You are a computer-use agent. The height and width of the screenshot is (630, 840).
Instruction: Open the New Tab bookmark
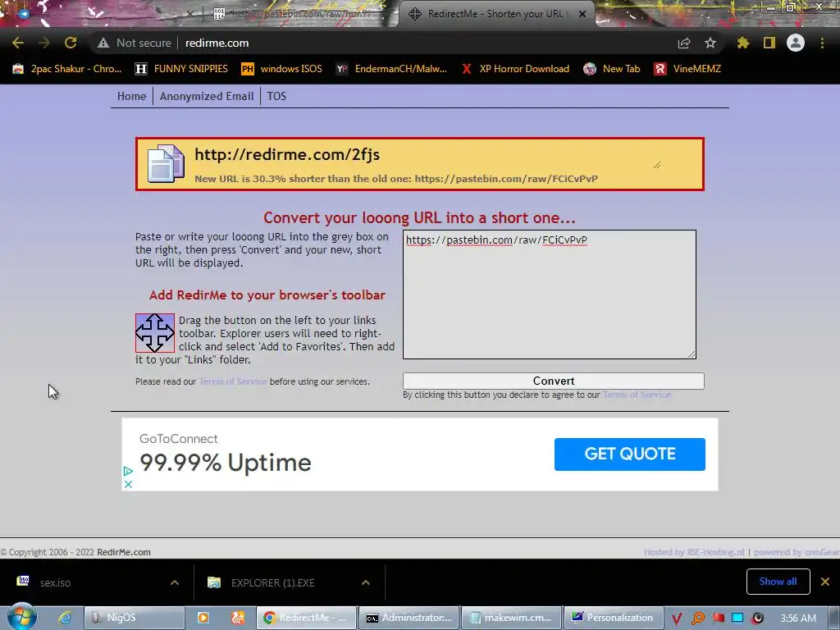[x=612, y=69]
